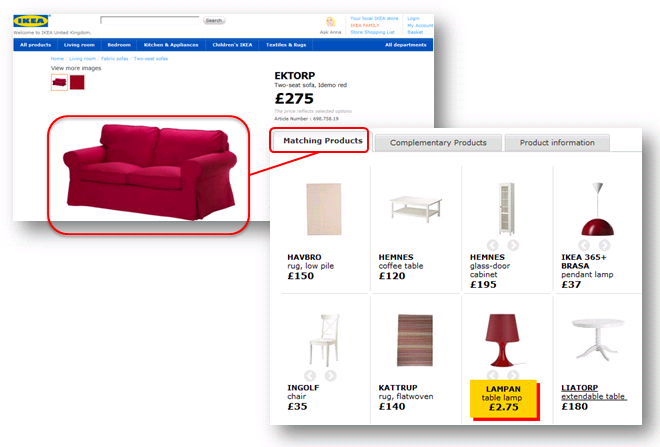Show previous INGOLF chair image

[310, 375]
